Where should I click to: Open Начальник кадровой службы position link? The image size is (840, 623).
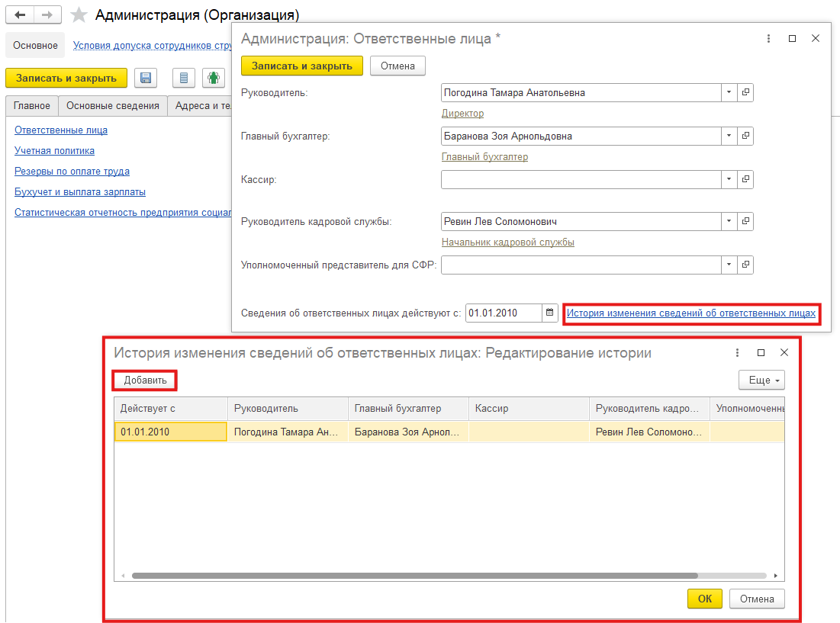(x=508, y=242)
